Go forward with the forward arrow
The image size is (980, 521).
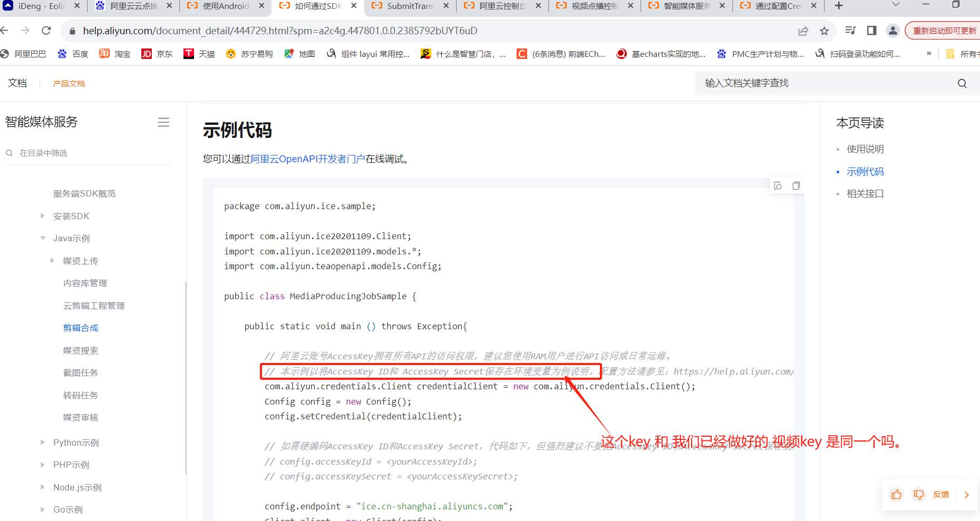point(25,31)
